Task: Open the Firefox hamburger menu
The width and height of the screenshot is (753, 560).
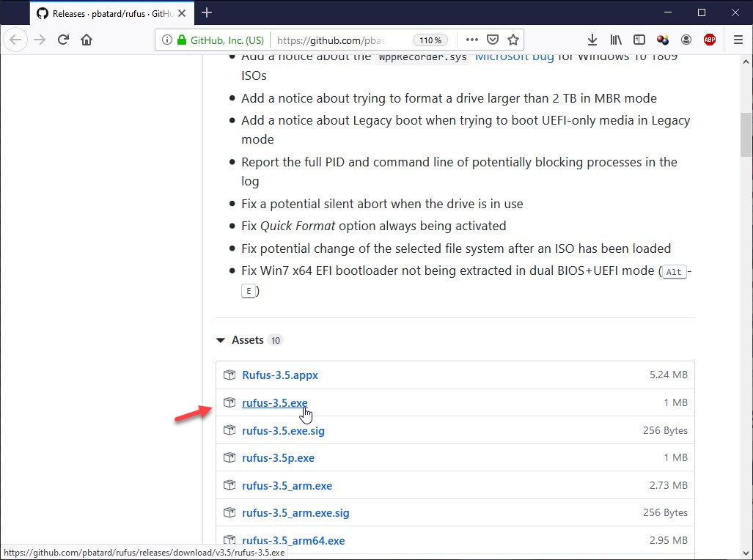Action: click(738, 40)
